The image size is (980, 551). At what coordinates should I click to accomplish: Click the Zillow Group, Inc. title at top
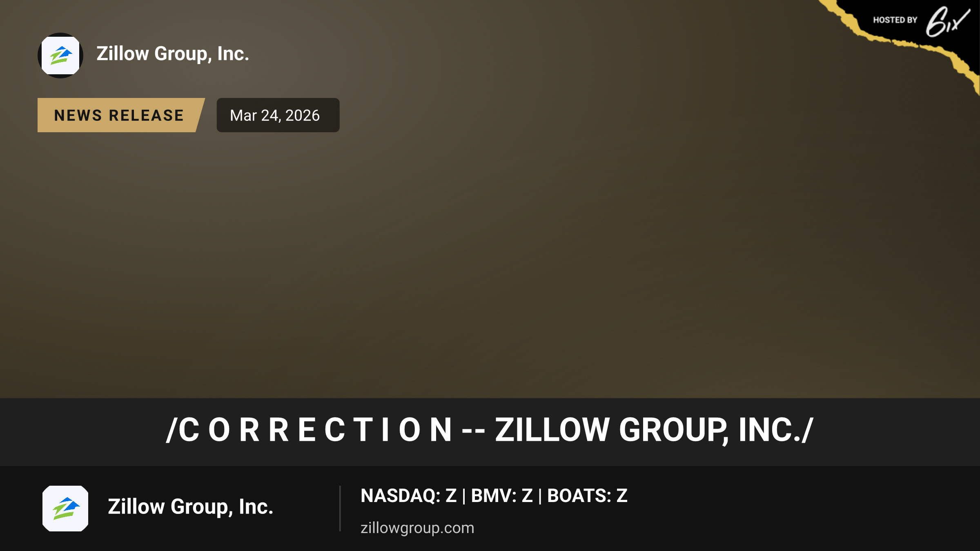click(173, 54)
